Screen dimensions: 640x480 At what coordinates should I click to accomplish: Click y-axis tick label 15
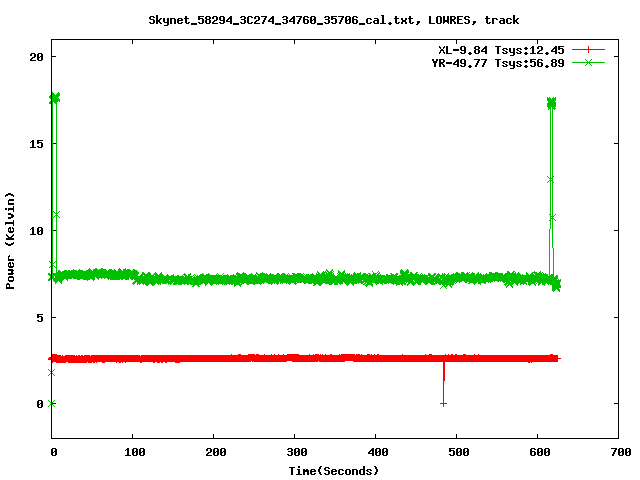tap(36, 144)
